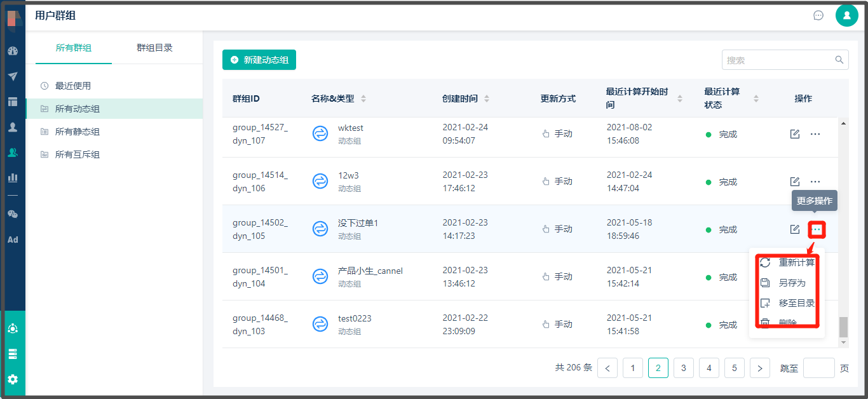
Task: Click the group ID group_14468_dyn_103
Action: (260, 325)
